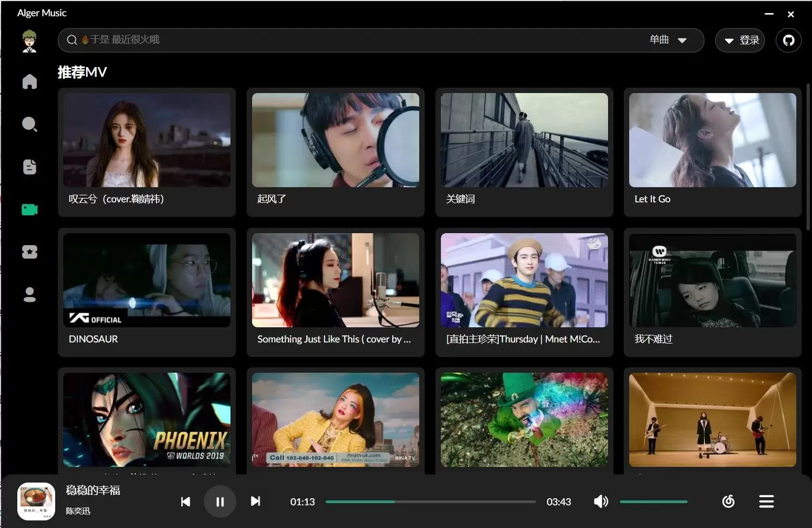The height and width of the screenshot is (528, 812).
Task: Open the GitHub link icon
Action: (788, 40)
